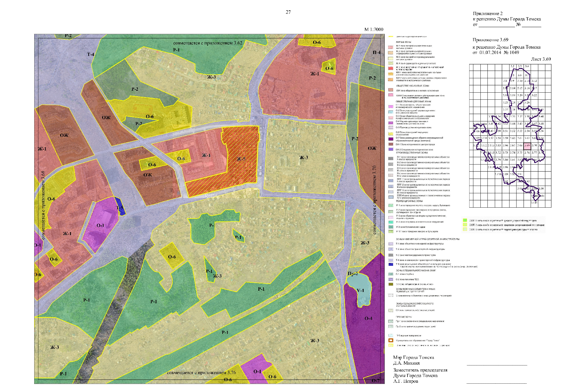Click the Пр-2 label near the pond
This screenshot has width=561, height=392.
click(352, 274)
